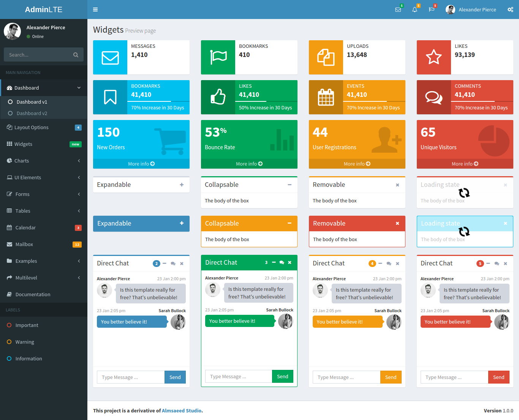Click the sidebar hamburger toggle icon
The height and width of the screenshot is (420, 519).
coord(95,9)
